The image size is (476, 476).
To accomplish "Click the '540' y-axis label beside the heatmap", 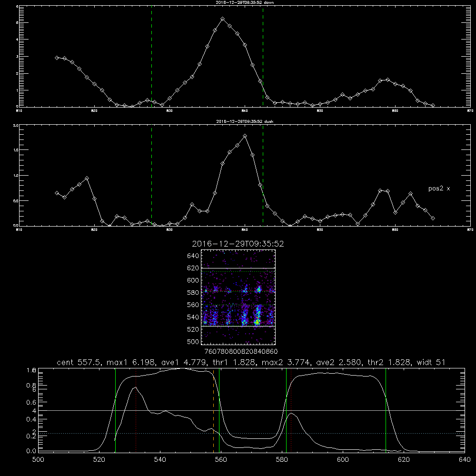I will tap(193, 317).
